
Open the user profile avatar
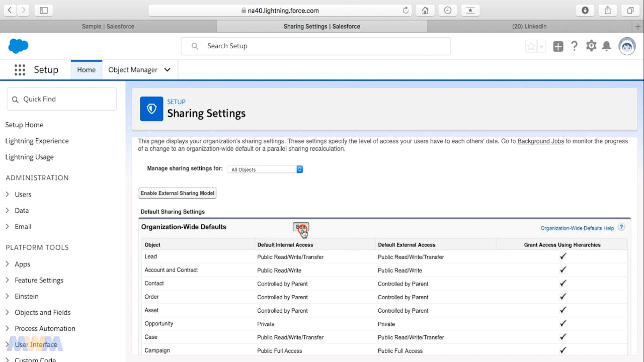627,46
